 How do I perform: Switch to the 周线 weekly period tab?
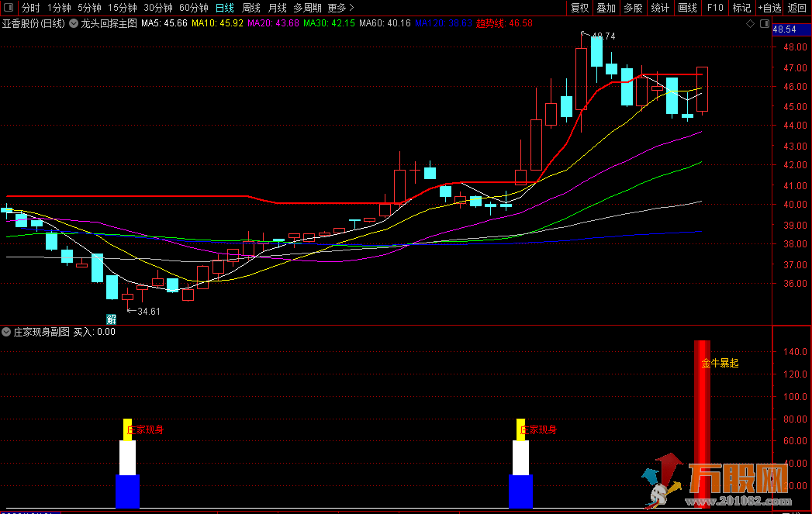click(251, 8)
